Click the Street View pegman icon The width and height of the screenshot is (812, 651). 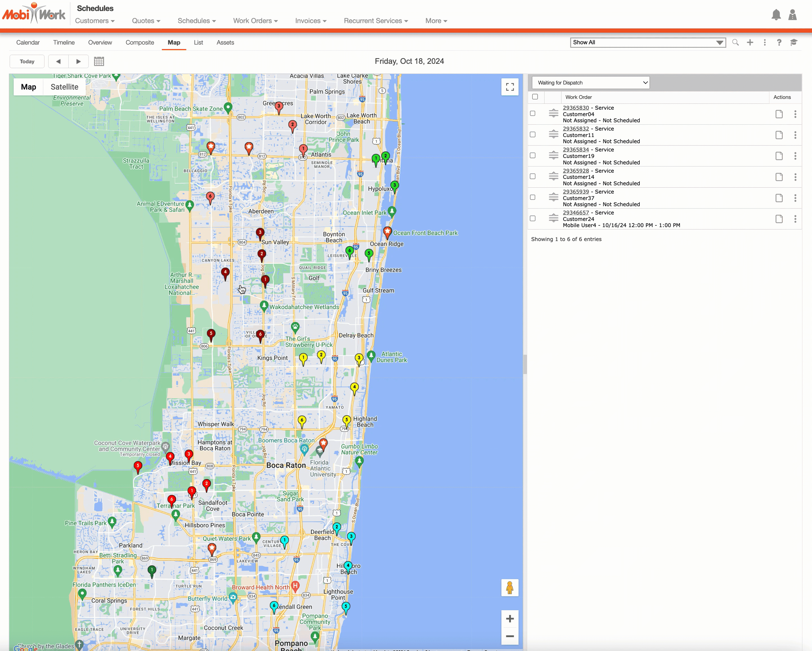click(x=510, y=588)
